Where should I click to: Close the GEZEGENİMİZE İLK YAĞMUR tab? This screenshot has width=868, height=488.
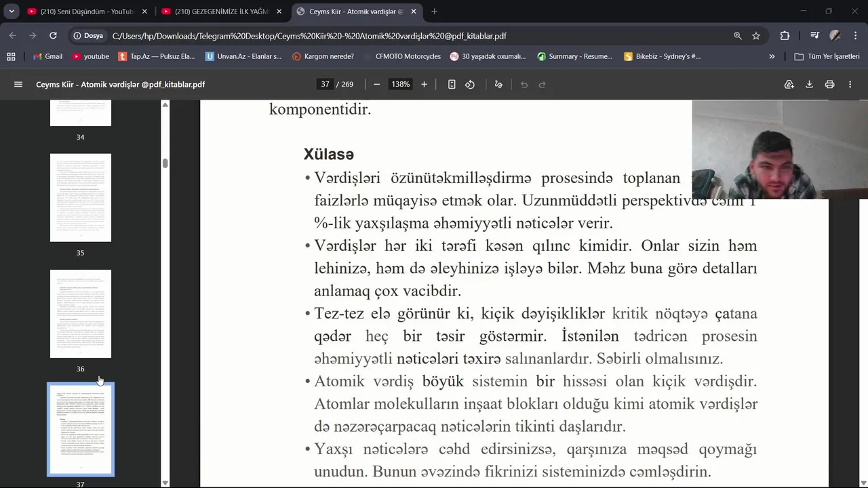click(x=279, y=12)
